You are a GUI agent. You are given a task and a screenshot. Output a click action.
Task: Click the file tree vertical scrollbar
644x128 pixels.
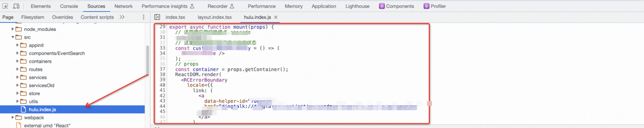147,60
